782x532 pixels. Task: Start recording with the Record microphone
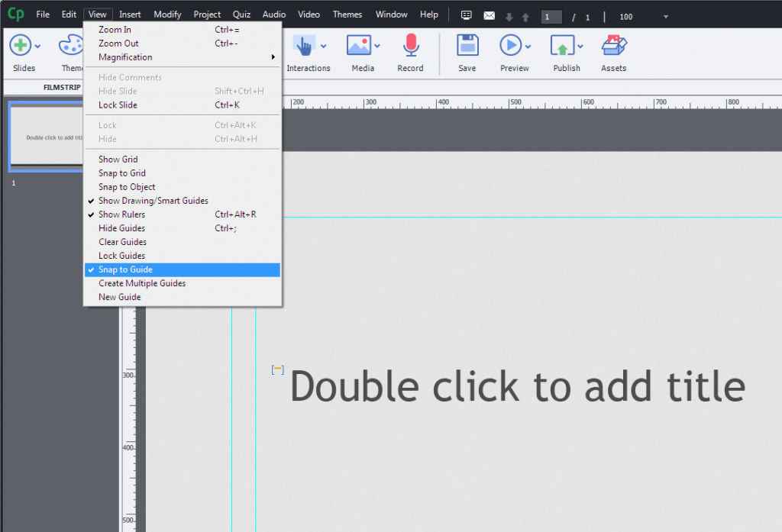coord(410,45)
